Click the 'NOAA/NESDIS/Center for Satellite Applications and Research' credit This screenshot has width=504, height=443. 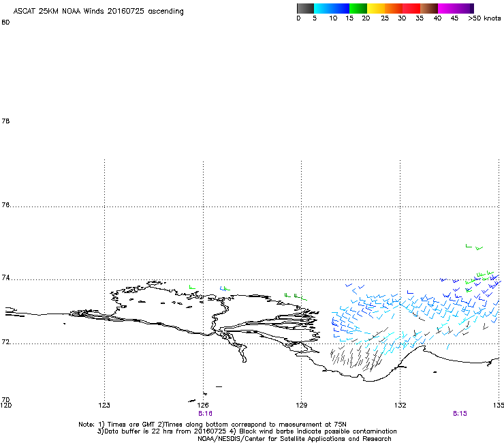(294, 439)
